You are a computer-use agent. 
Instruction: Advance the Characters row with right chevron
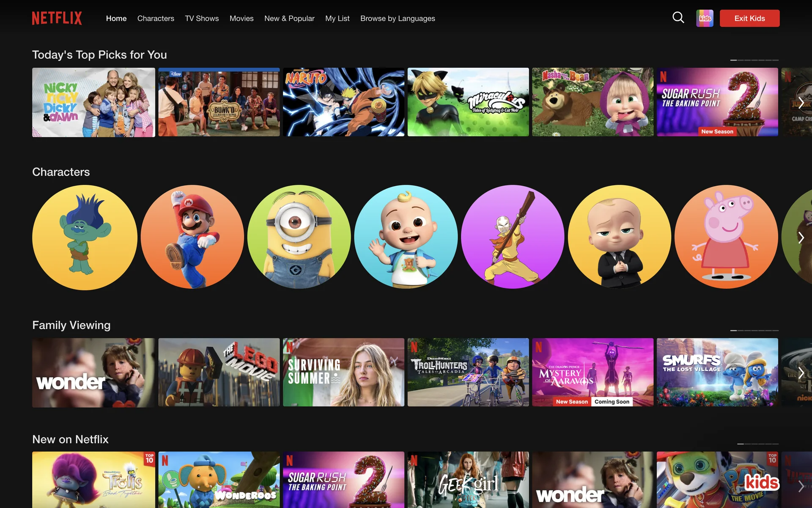[801, 237]
